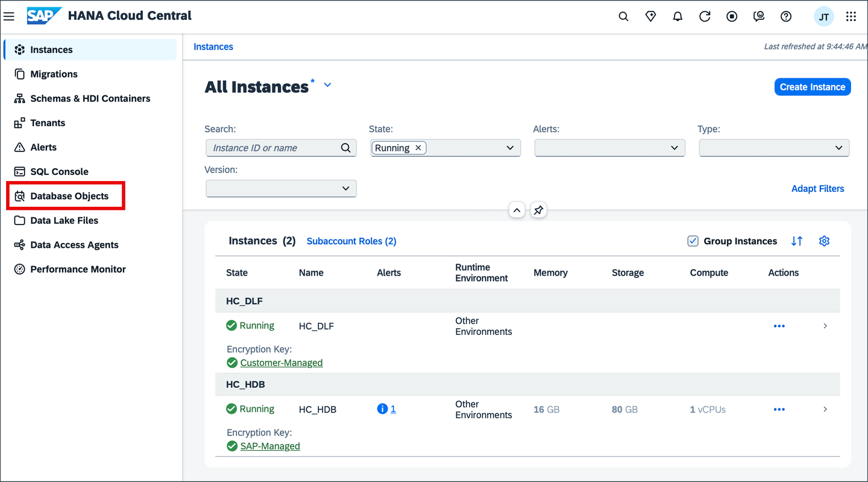The width and height of the screenshot is (868, 482).
Task: Open Schemas & HDI Containers
Action: pos(90,98)
